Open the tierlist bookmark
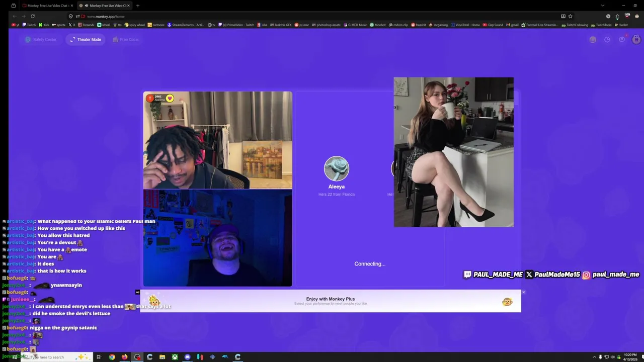The image size is (644, 362). click(x=621, y=25)
